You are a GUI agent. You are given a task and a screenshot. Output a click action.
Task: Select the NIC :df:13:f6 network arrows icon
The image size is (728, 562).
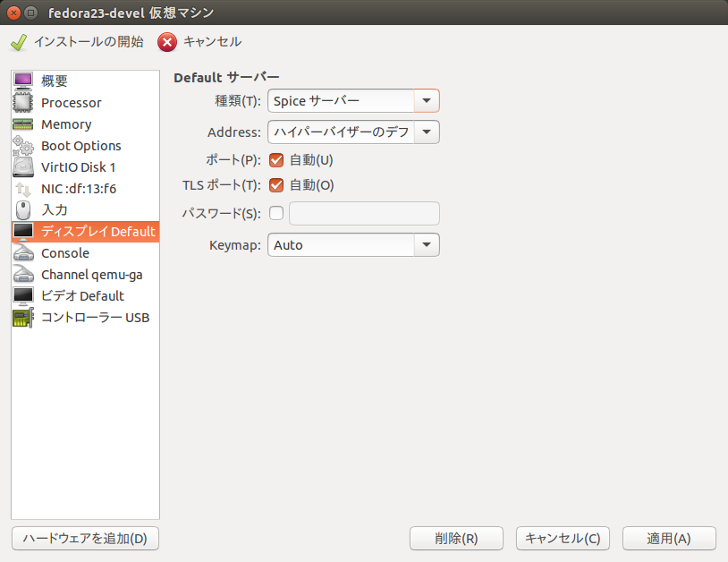(22, 189)
